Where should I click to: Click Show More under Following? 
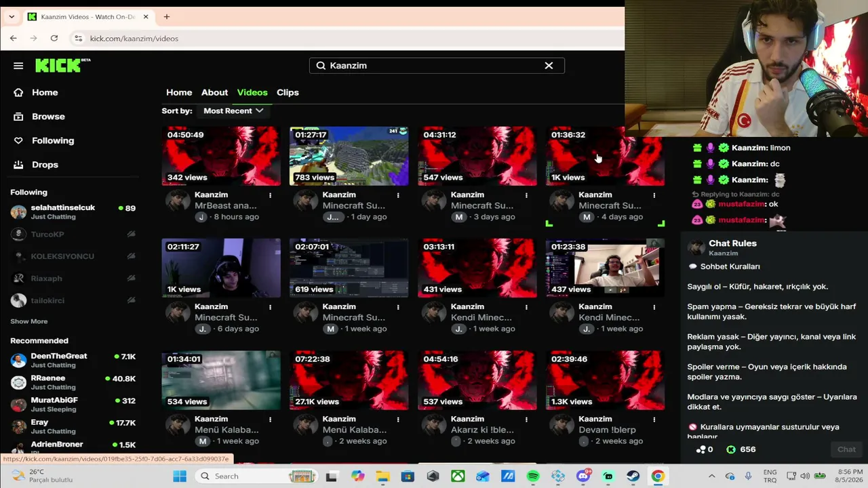pyautogui.click(x=29, y=321)
